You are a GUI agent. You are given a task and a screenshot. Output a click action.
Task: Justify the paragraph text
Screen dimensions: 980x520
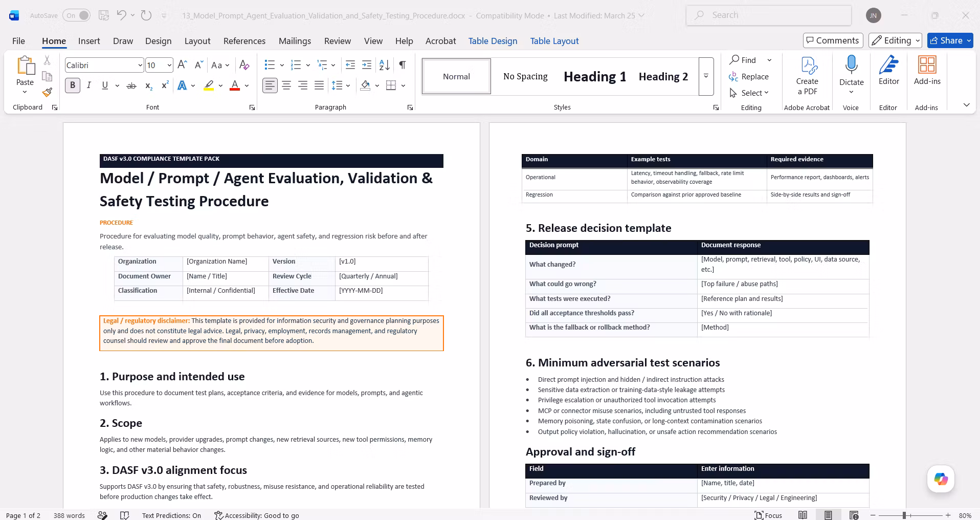point(319,85)
